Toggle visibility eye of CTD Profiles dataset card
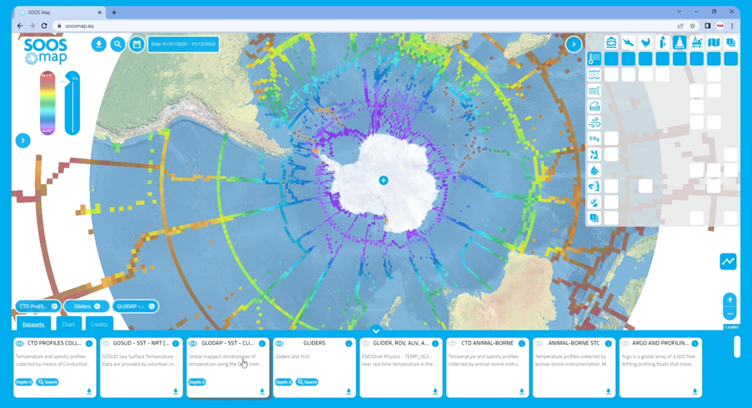Screen dimensions: 752x408 20,344
